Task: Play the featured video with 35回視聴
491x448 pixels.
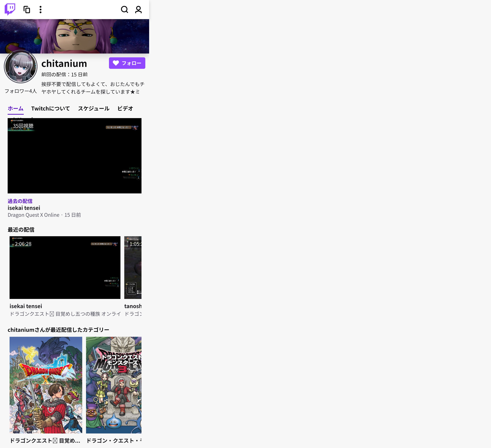Action: pyautogui.click(x=75, y=156)
